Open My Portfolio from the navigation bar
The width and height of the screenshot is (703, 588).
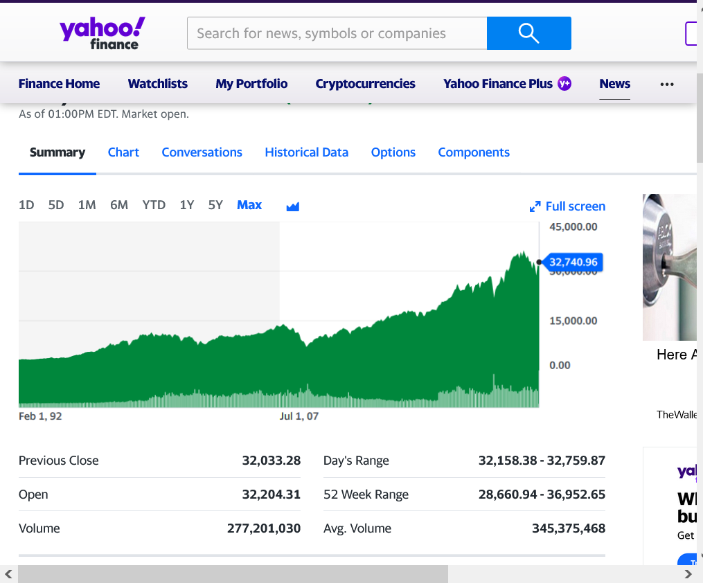(251, 84)
